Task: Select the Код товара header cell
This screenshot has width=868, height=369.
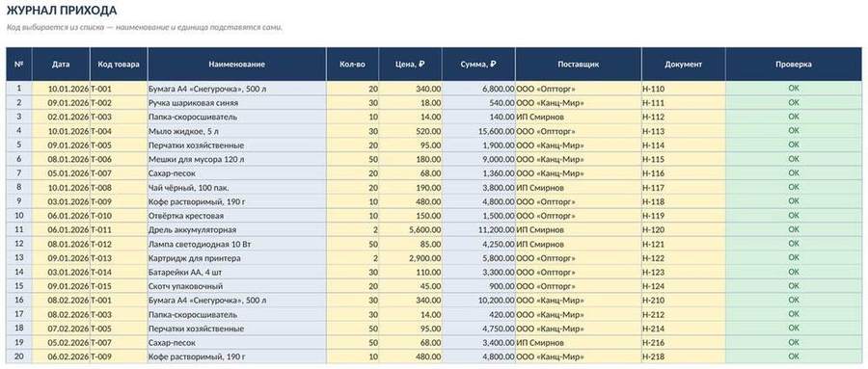Action: [x=119, y=65]
